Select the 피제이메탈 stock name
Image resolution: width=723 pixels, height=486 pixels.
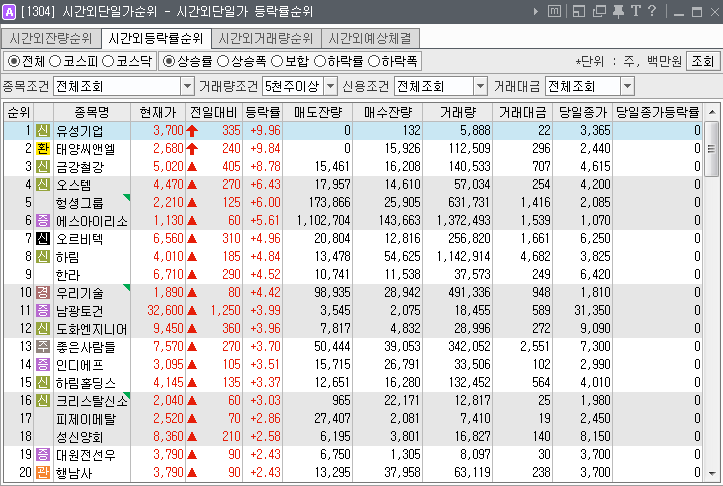86,419
